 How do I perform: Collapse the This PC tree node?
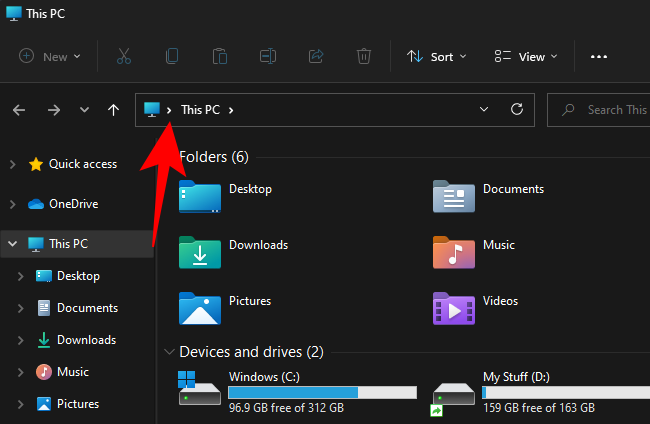click(12, 243)
